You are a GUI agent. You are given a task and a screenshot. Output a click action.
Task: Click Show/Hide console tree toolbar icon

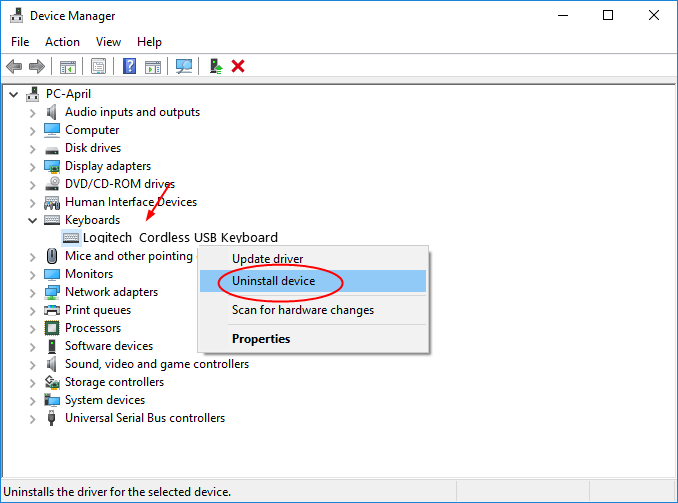(68, 67)
